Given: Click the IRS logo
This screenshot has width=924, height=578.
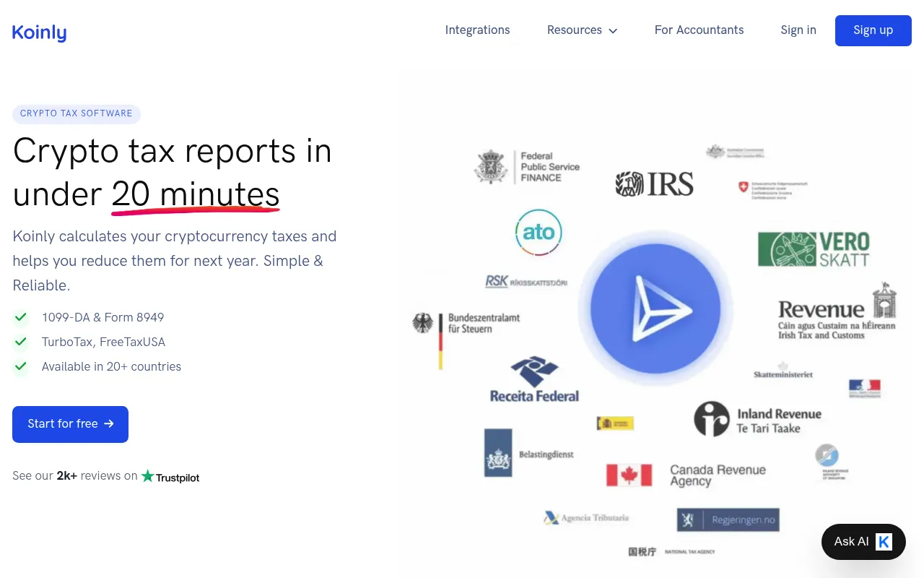Looking at the screenshot, I should tap(655, 184).
